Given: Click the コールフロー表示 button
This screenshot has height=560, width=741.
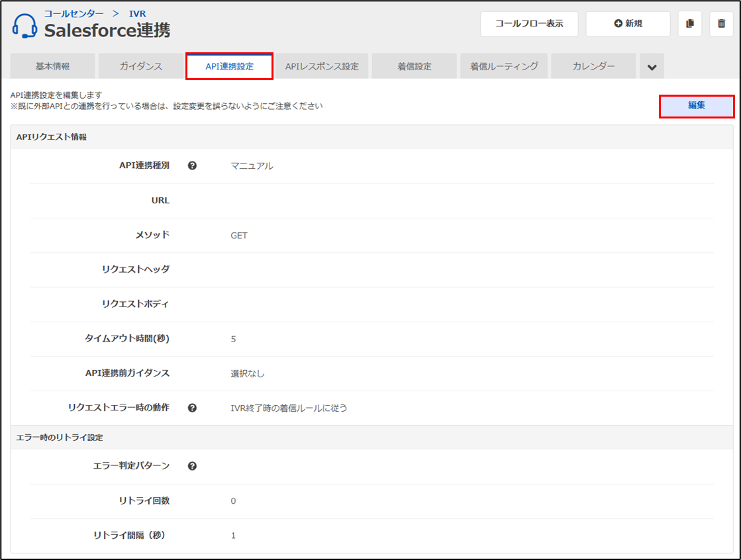Looking at the screenshot, I should pyautogui.click(x=529, y=24).
